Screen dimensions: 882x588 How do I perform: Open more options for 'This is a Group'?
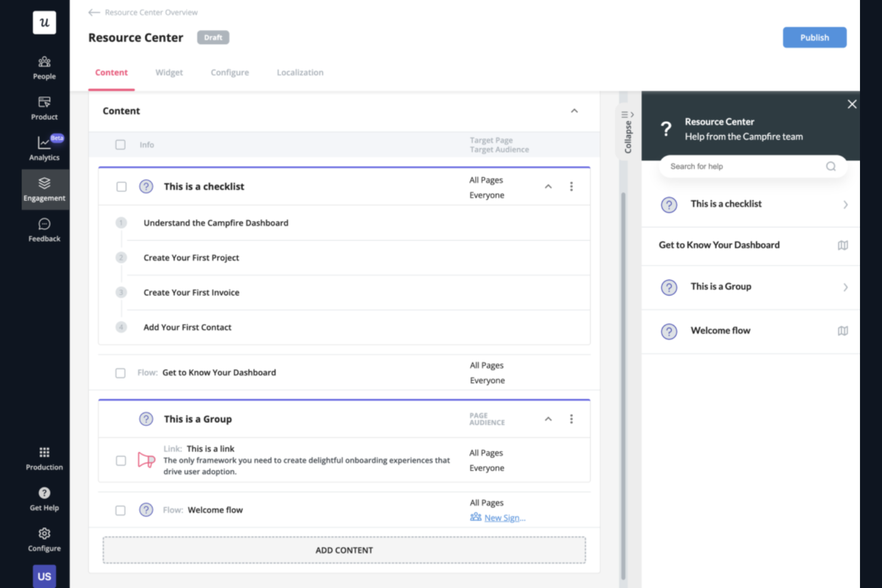pos(572,419)
